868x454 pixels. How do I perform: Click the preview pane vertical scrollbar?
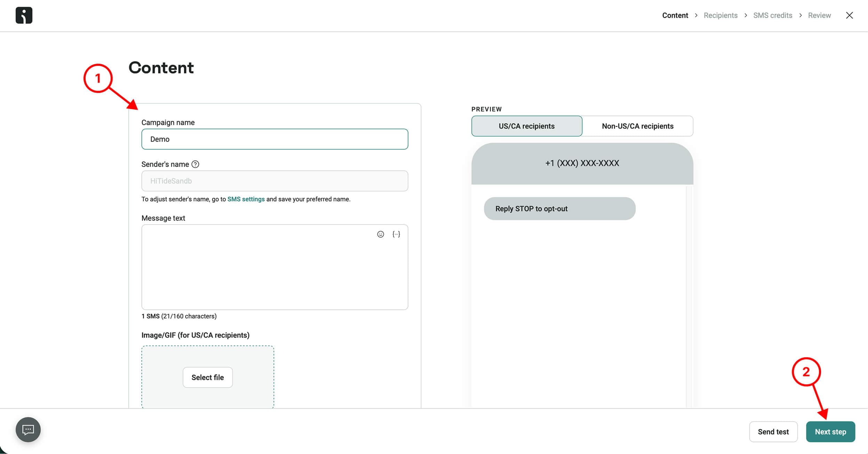point(689,296)
